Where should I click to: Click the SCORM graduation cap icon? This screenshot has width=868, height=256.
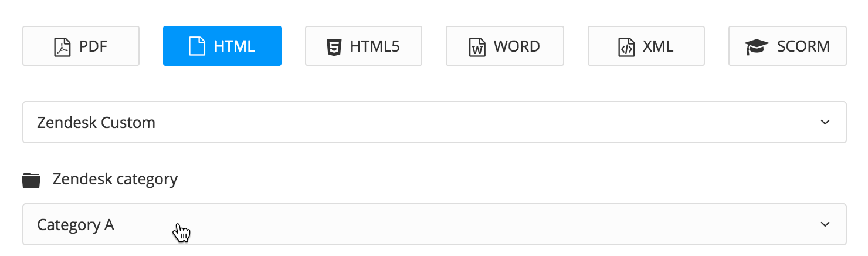pos(757,46)
